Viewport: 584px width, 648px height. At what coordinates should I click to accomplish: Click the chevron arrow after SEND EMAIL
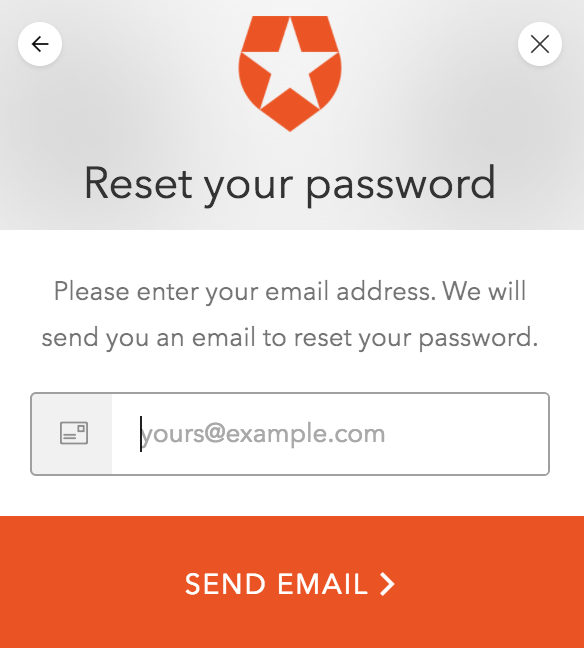click(x=387, y=584)
